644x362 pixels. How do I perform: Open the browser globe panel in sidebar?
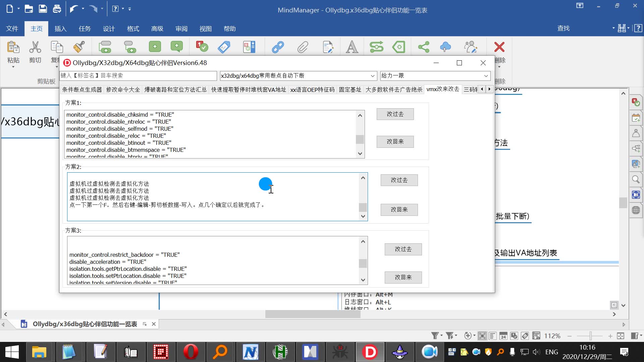pos(636,210)
